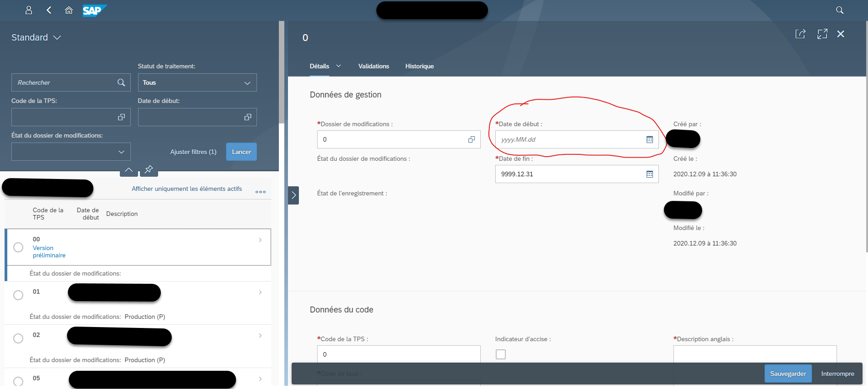The height and width of the screenshot is (389, 868).
Task: Click the Rechercher search field
Action: tap(71, 82)
